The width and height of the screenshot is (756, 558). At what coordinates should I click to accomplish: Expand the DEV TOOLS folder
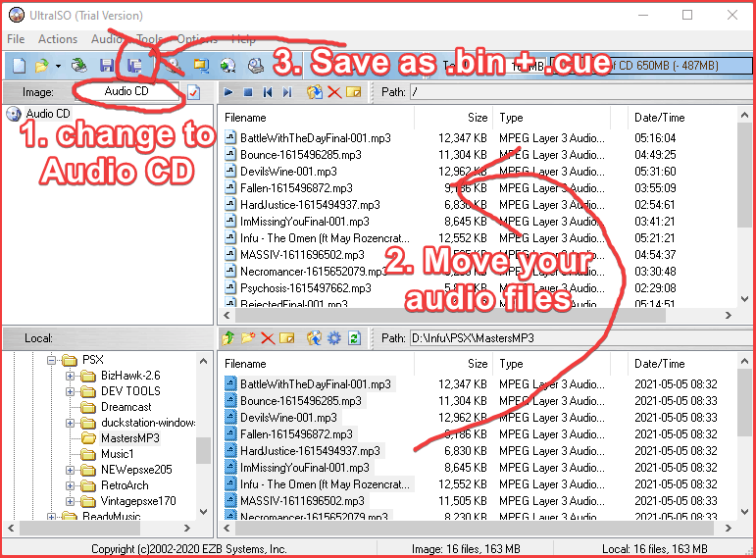pos(70,391)
